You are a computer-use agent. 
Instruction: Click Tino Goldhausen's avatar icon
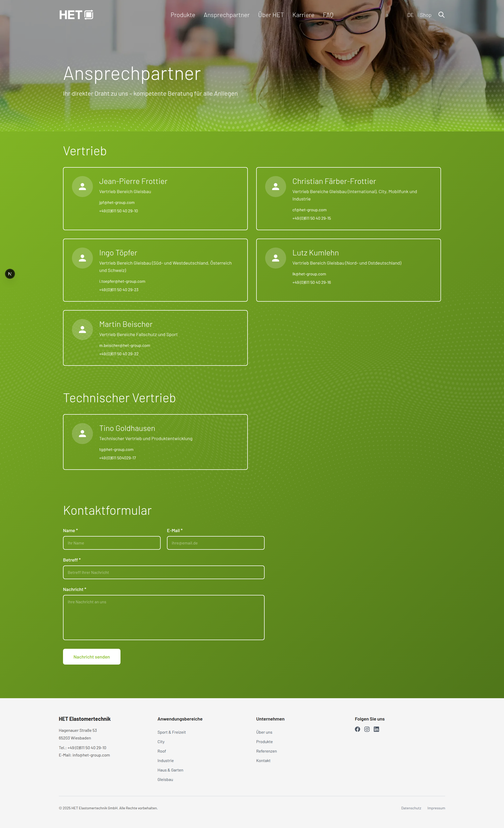[x=82, y=434]
